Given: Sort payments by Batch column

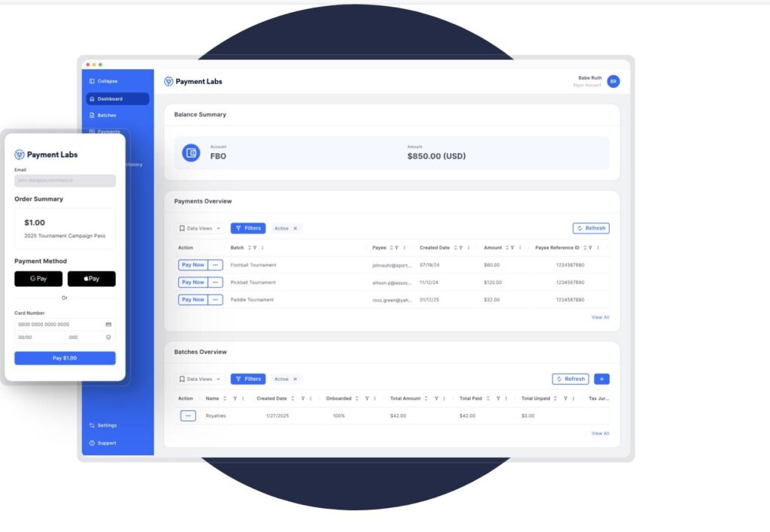Looking at the screenshot, I should pyautogui.click(x=250, y=248).
